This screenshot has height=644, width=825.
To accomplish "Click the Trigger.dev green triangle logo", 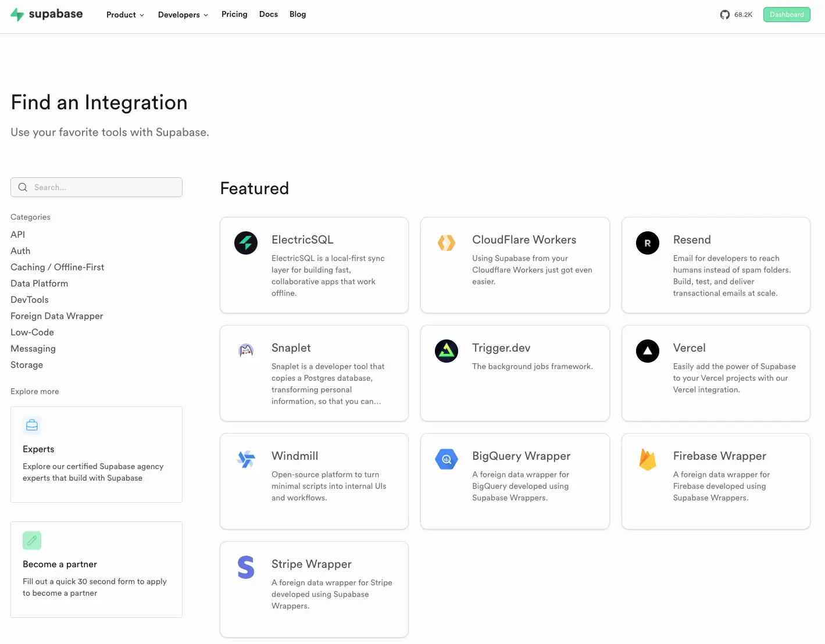I will [x=447, y=351].
